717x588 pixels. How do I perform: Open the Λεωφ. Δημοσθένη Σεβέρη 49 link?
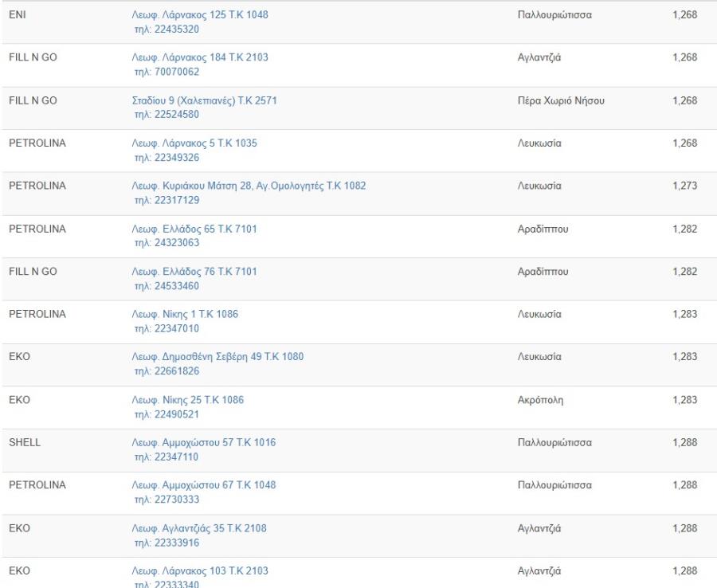pos(217,358)
